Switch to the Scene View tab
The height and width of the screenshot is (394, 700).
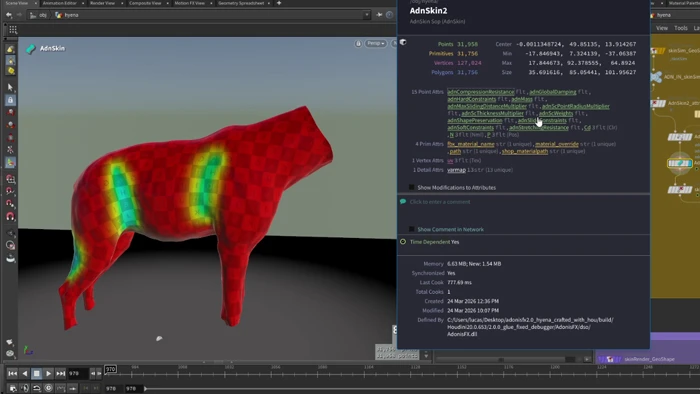pos(17,3)
